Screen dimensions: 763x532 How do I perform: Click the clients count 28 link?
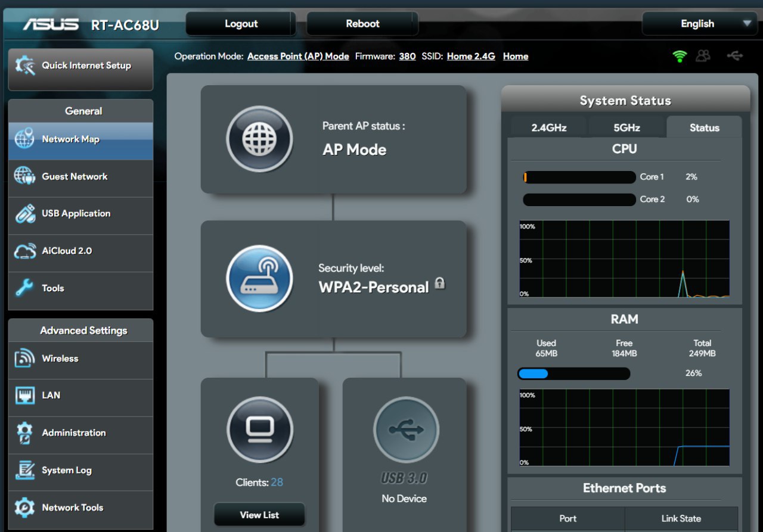[x=277, y=483]
